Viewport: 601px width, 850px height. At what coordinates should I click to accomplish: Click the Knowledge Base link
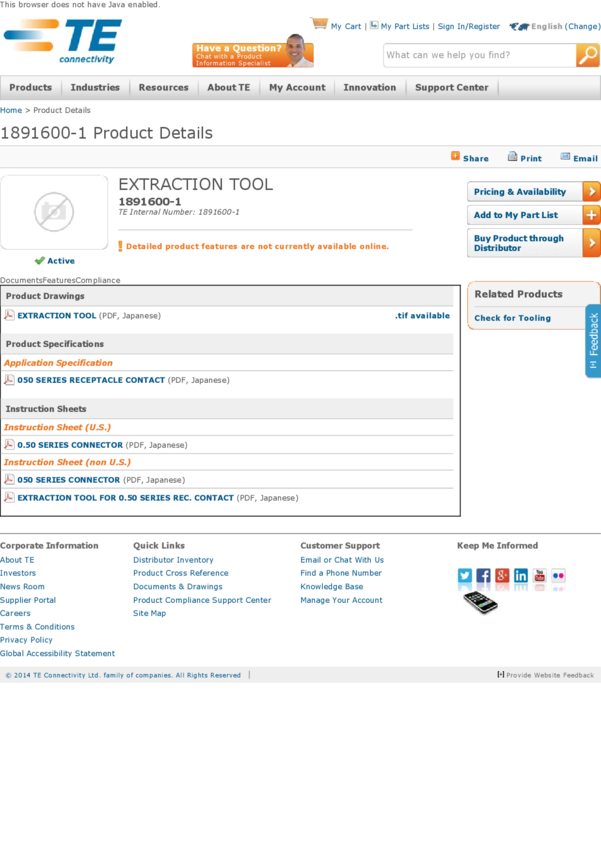[332, 587]
